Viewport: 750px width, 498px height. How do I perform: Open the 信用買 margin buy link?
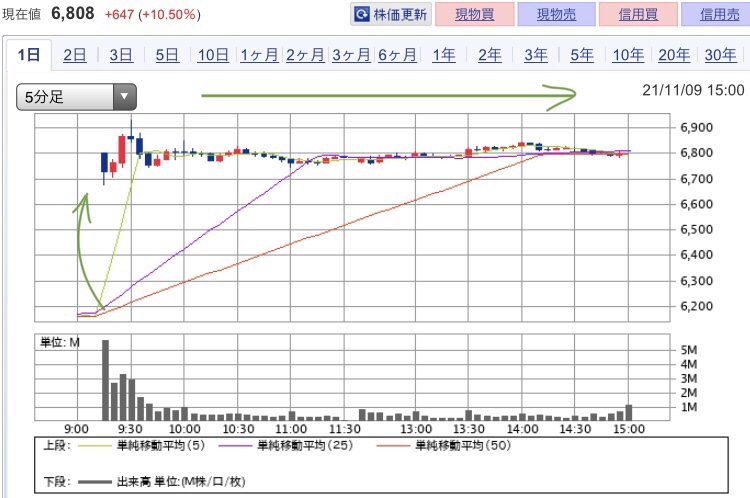638,14
